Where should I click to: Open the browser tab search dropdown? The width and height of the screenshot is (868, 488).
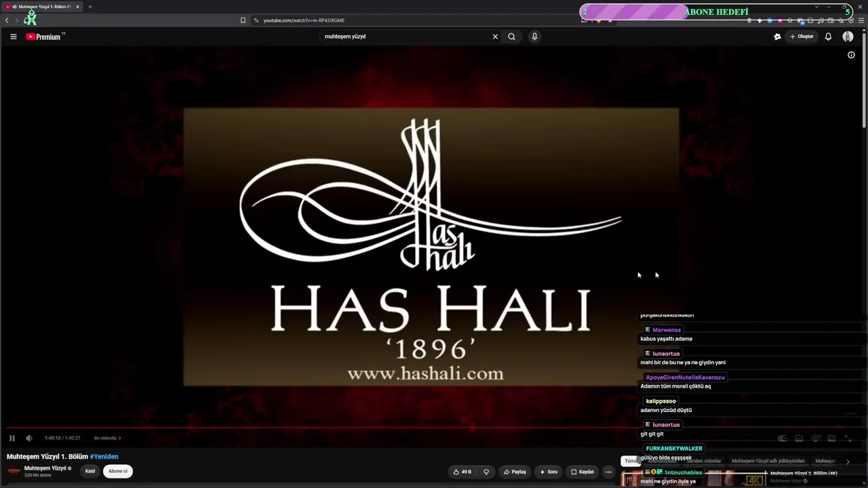(x=816, y=7)
